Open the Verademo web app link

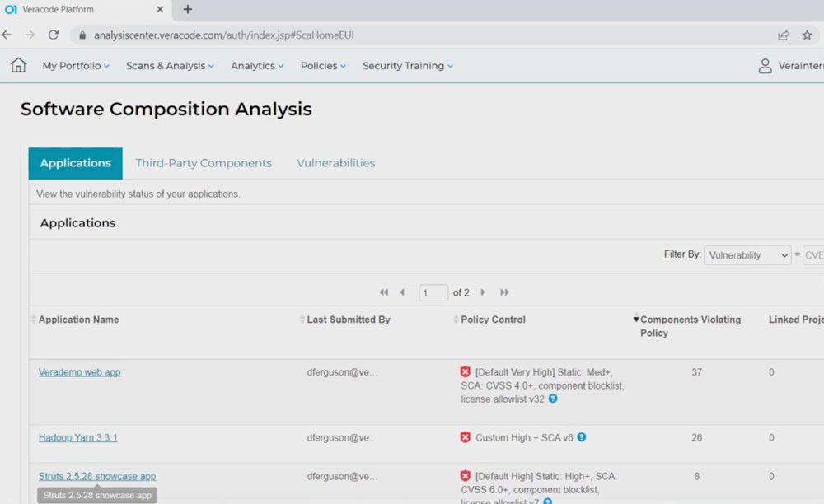coord(79,372)
